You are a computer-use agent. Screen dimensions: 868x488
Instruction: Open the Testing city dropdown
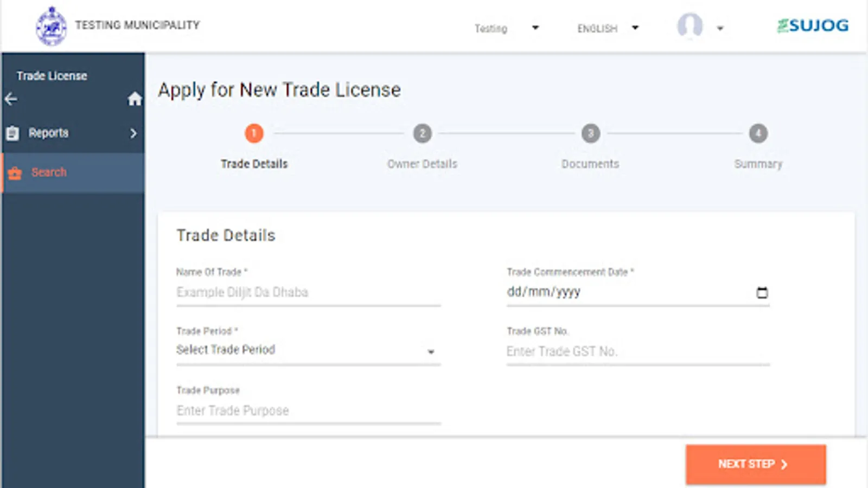(507, 28)
